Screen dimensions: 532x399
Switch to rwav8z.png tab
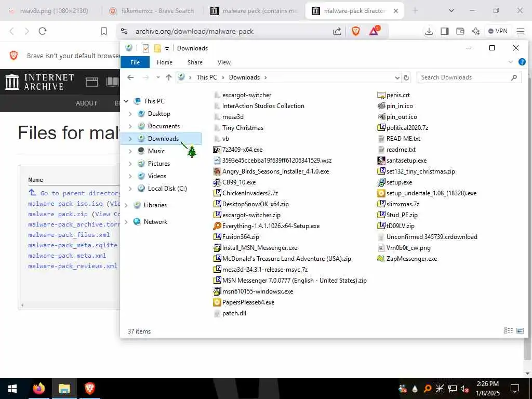[x=49, y=11]
